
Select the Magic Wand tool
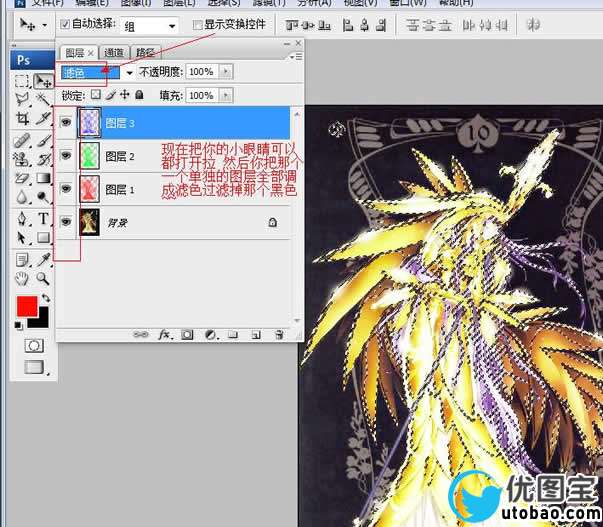[43, 99]
